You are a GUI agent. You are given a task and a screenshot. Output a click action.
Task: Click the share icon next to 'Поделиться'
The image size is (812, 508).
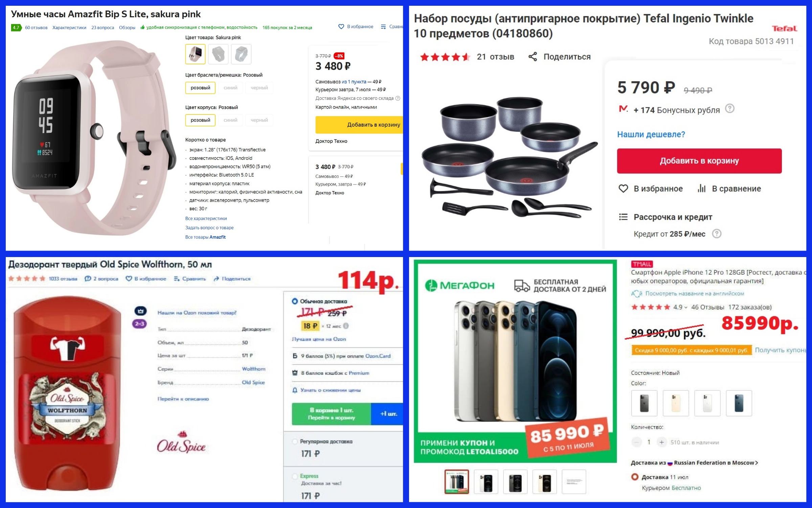533,57
